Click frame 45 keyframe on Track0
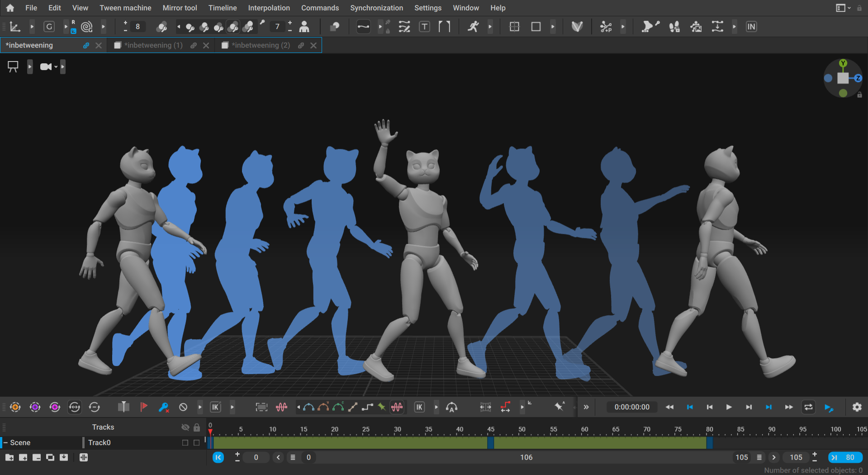Screen dimensions: 868x475 (x=490, y=442)
